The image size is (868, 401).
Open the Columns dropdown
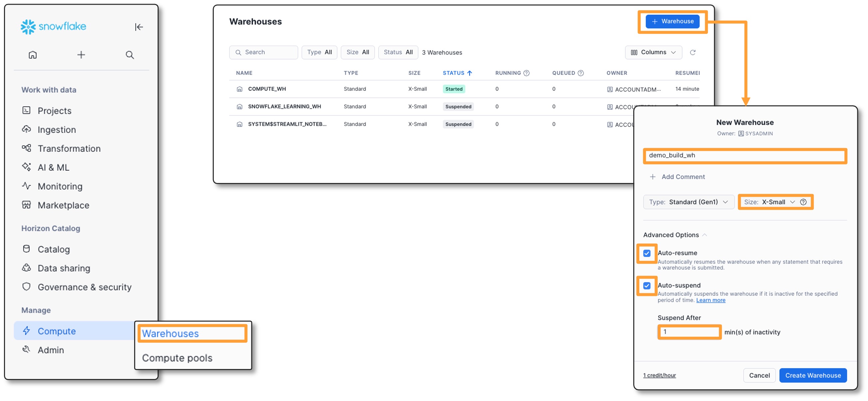[653, 52]
